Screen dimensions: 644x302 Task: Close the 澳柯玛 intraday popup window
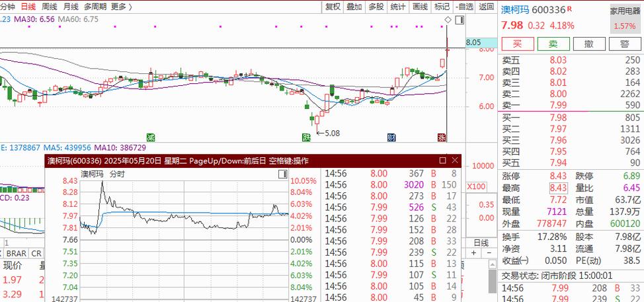[455, 160]
